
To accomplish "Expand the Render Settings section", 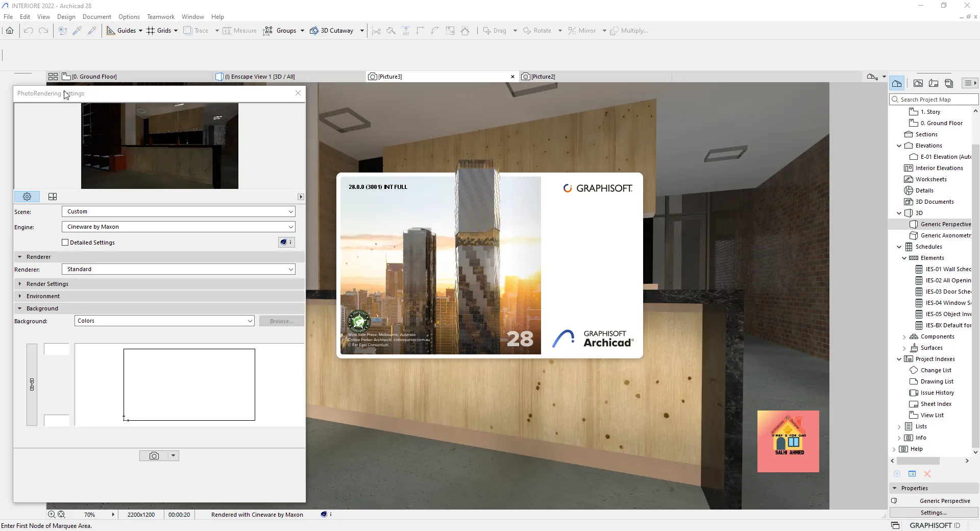I will 20,284.
